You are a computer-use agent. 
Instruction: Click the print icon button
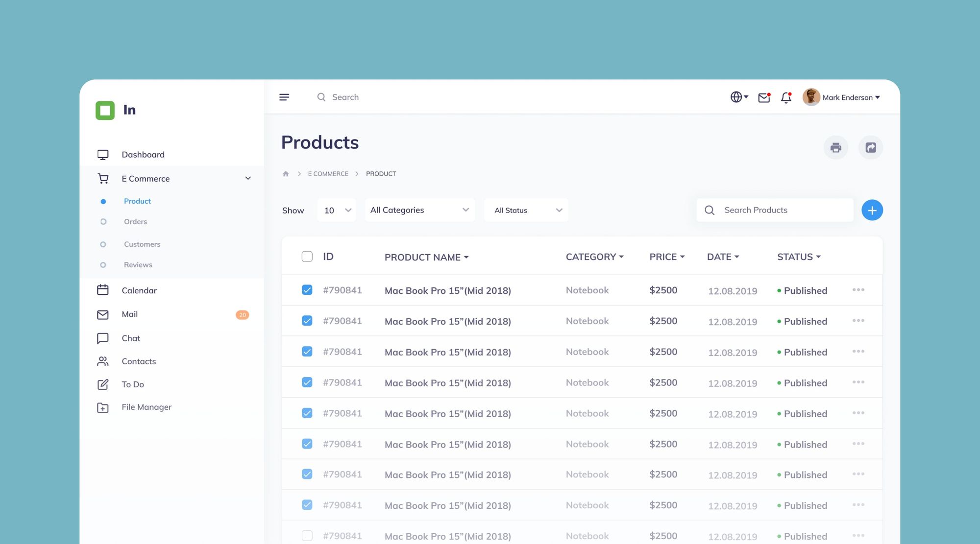pyautogui.click(x=836, y=147)
